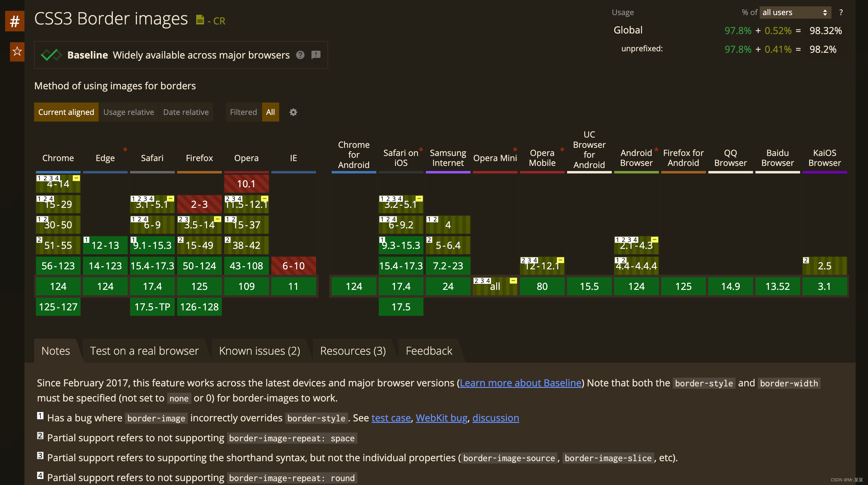Click Safari 17.5-TP cell

152,307
